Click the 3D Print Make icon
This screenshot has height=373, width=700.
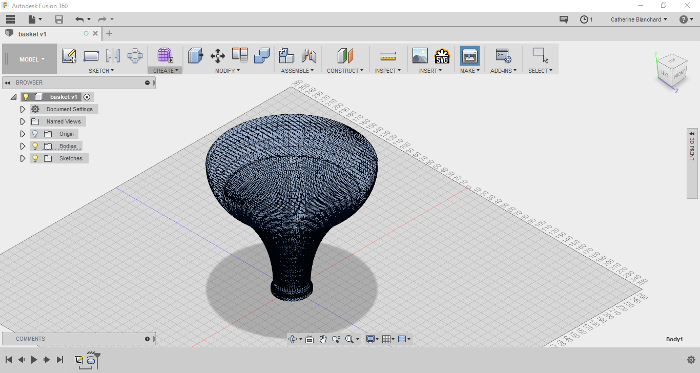click(470, 56)
